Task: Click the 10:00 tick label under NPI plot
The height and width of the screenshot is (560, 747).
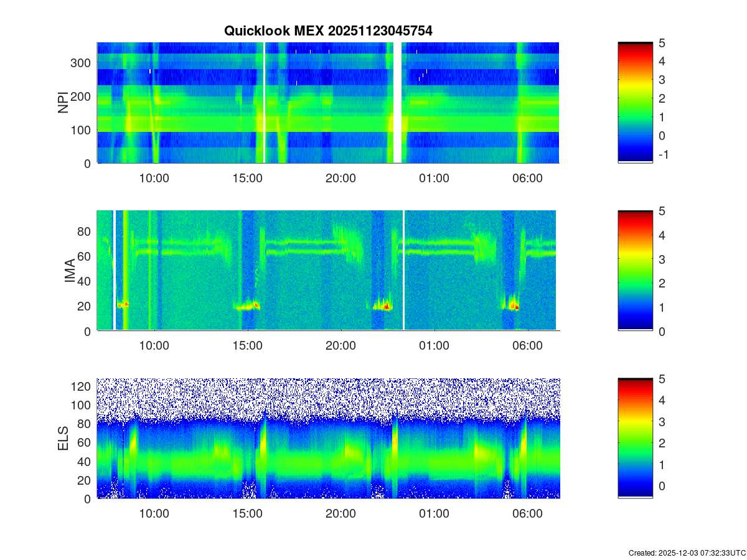Action: pyautogui.click(x=154, y=178)
